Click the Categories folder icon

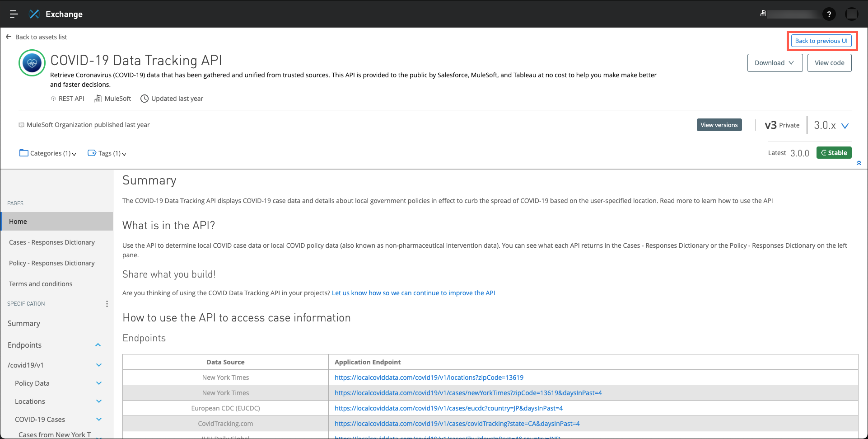click(x=24, y=153)
